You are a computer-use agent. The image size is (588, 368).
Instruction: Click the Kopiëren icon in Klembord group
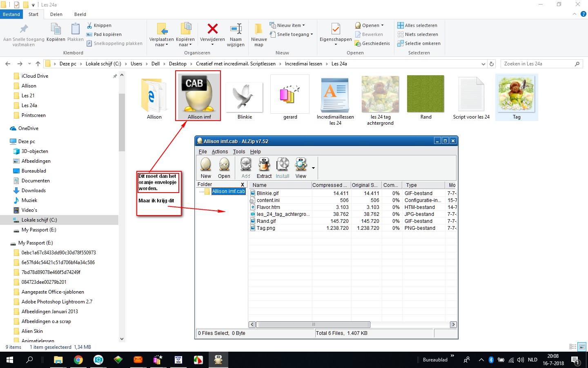[x=56, y=29]
